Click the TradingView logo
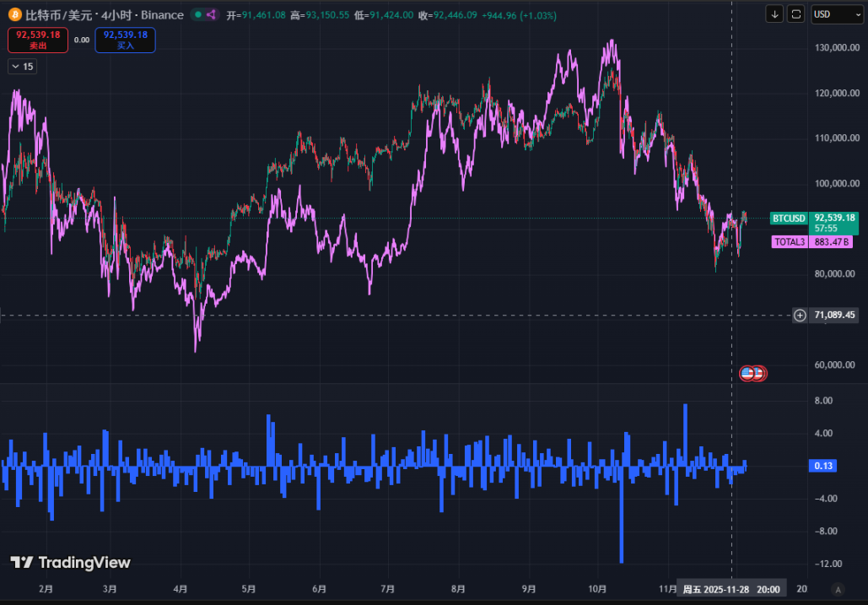The image size is (868, 605). pos(71,563)
